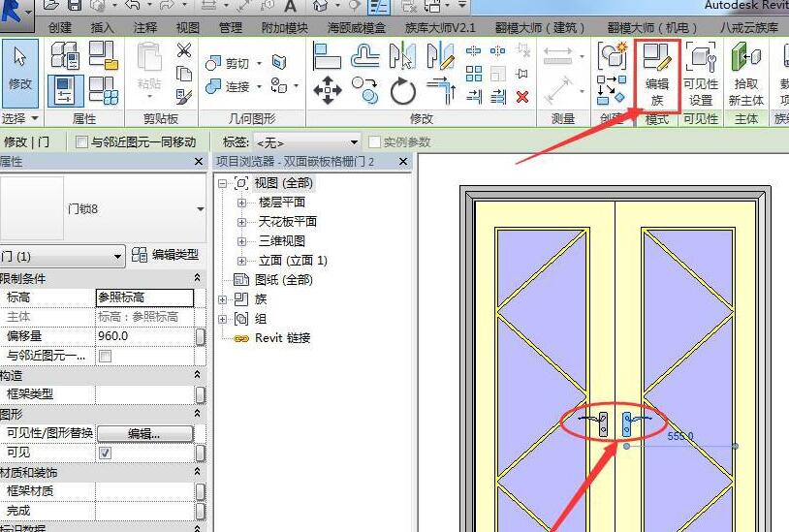
Task: Switch to the 注释 ribbon tab
Action: pos(145,27)
